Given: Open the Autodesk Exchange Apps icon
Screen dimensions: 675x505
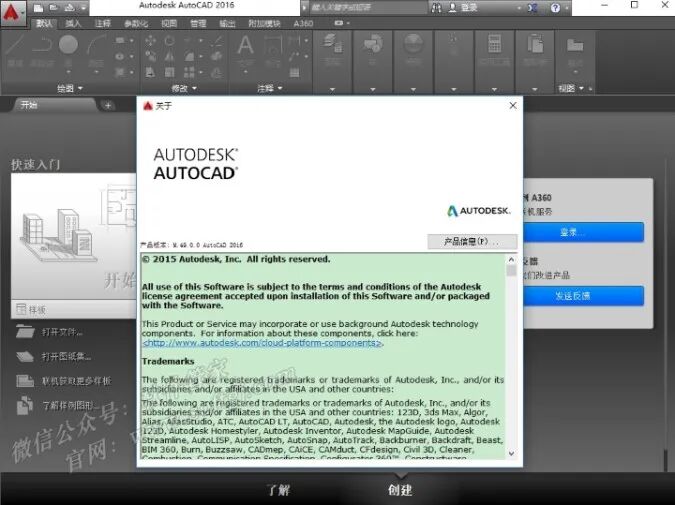Looking at the screenshot, I should point(533,8).
